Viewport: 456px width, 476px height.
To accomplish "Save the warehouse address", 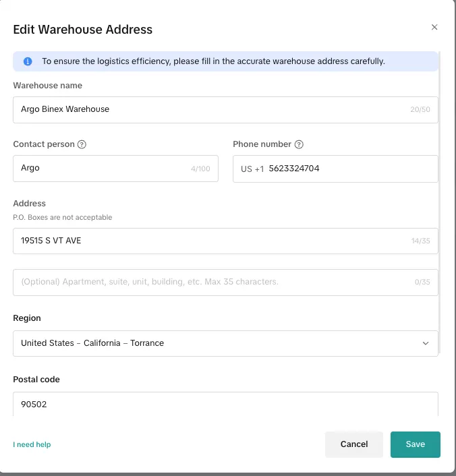I will [x=415, y=444].
